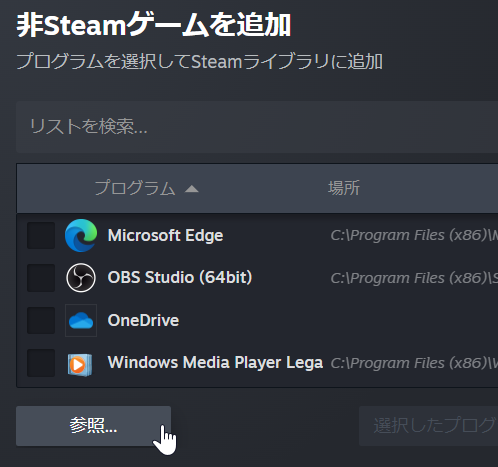Click the OBS Studio file path text
Screen dimensions: 498x467
pyautogui.click(x=414, y=278)
